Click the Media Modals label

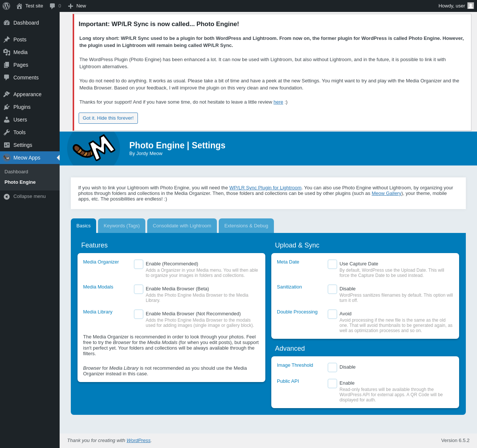pyautogui.click(x=98, y=287)
